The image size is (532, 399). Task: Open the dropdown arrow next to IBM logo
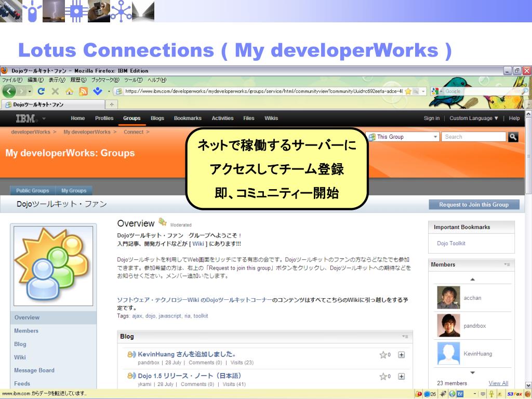[x=44, y=119]
